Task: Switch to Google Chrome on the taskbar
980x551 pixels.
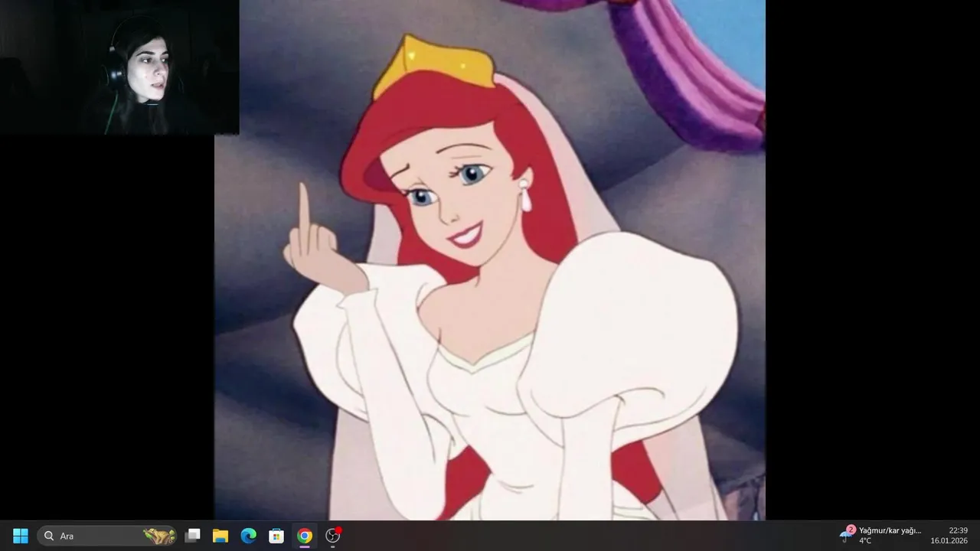Action: 305,536
